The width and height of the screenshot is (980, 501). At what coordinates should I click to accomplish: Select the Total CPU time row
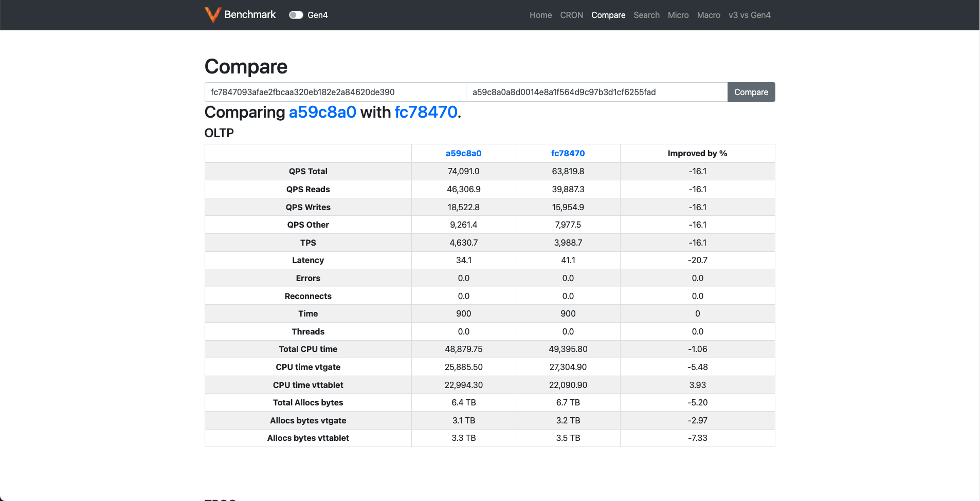pos(307,349)
